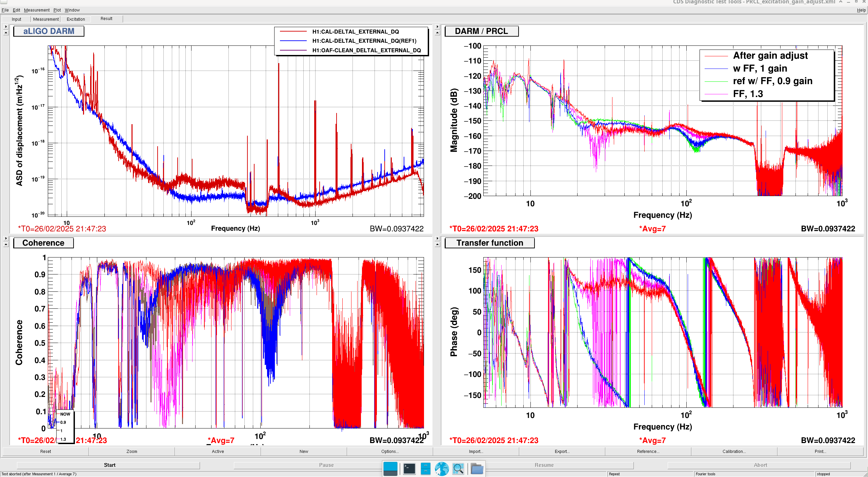This screenshot has width=868, height=477.
Task: Collapse up arrow on Coherence panel
Action: point(6,244)
